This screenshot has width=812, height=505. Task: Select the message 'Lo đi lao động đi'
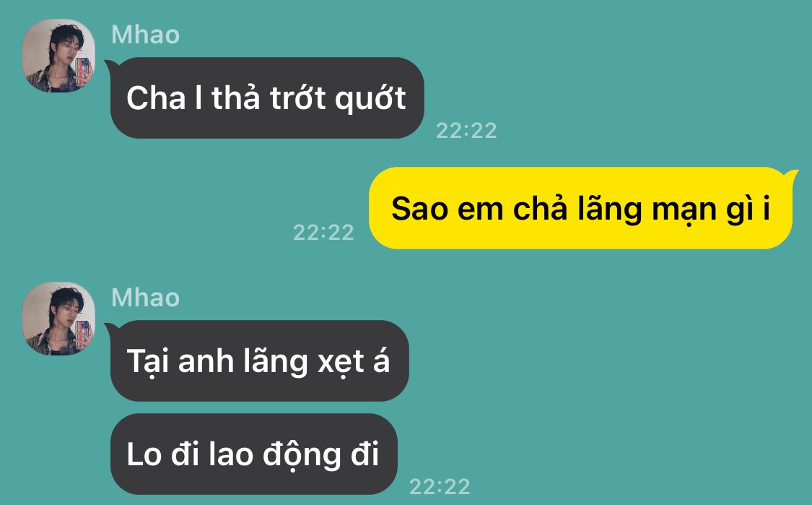[254, 454]
